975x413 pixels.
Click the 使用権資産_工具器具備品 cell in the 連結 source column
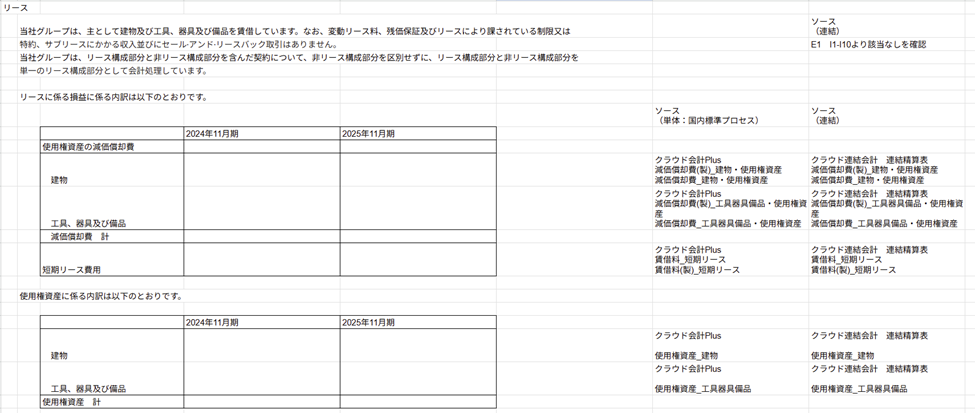859,388
